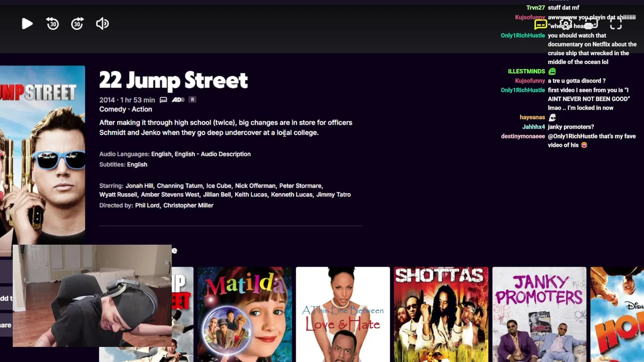The height and width of the screenshot is (362, 644).
Task: Click the '2014 · 1 hr 53 min' info
Action: pyautogui.click(x=127, y=100)
